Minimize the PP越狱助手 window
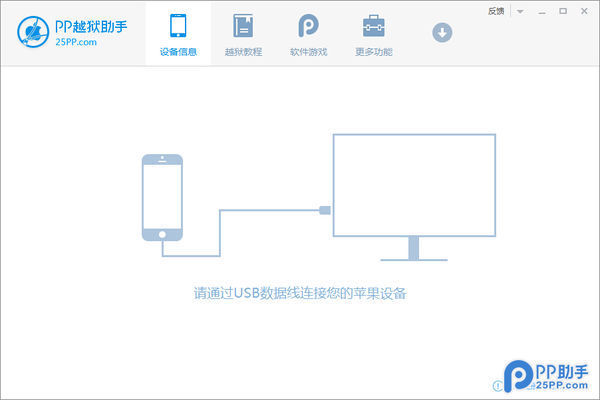The height and width of the screenshot is (400, 600). [x=541, y=11]
